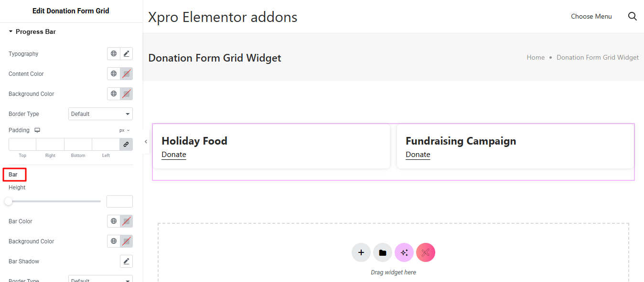Change the padding px unit selector
This screenshot has width=644, height=282.
[125, 130]
